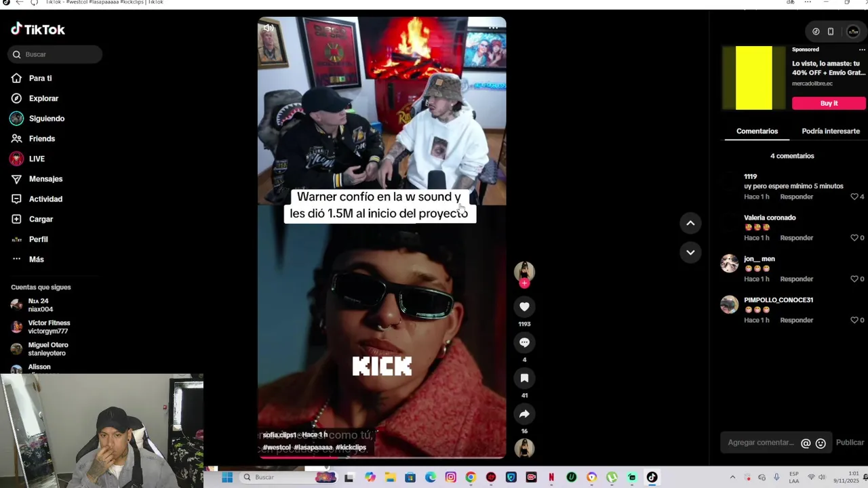This screenshot has height=488, width=868.
Task: Click the Buscar search field in sidebar
Action: click(55, 54)
